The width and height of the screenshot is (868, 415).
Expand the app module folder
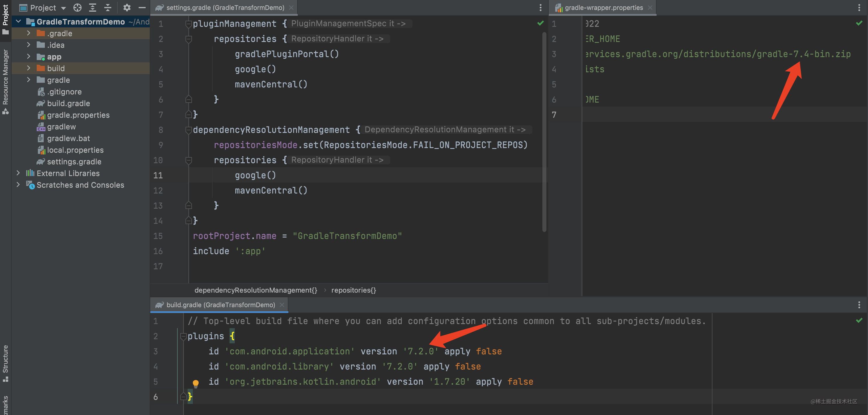pos(29,56)
